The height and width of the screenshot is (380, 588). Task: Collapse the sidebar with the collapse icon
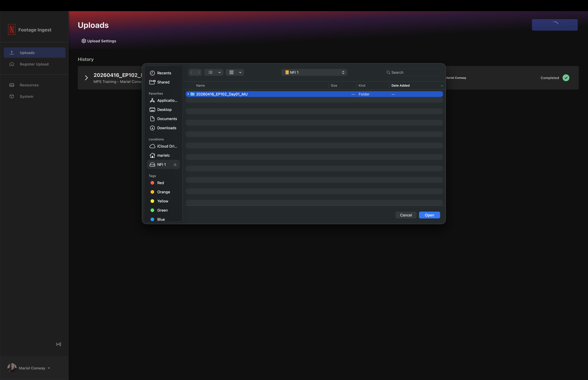[58, 344]
